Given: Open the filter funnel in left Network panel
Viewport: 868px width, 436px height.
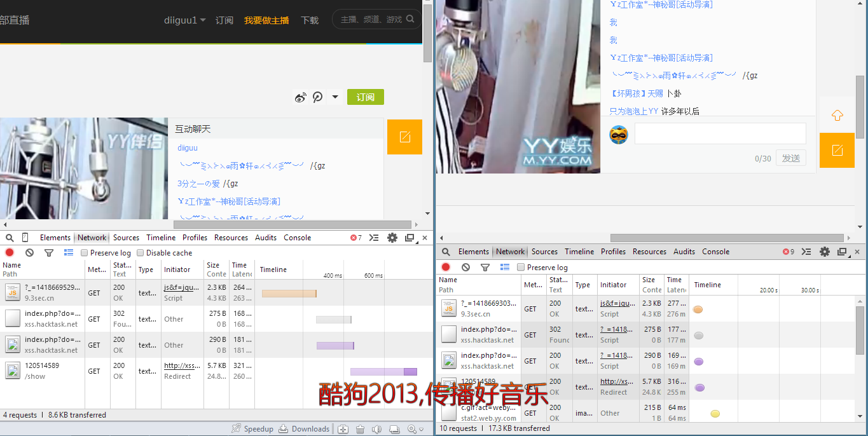Looking at the screenshot, I should tap(49, 252).
